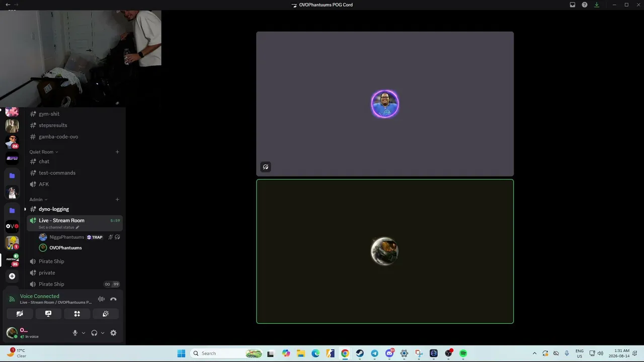644x362 pixels.
Task: Click the taskbar Search box
Action: [227, 353]
